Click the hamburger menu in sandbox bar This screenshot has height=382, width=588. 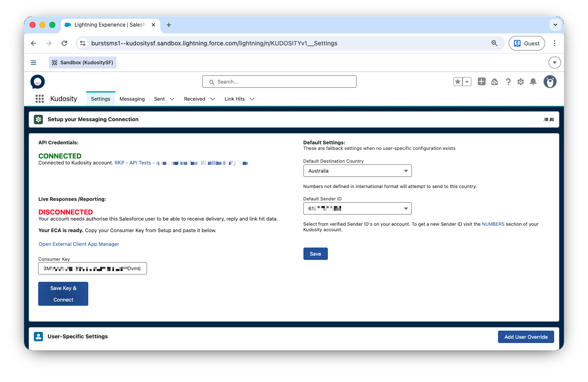pyautogui.click(x=33, y=63)
